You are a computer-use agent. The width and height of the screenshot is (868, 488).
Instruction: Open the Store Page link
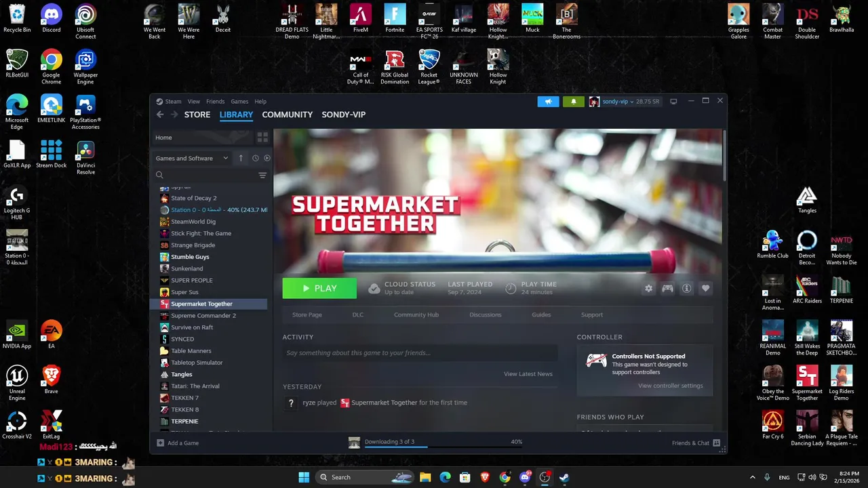click(307, 314)
